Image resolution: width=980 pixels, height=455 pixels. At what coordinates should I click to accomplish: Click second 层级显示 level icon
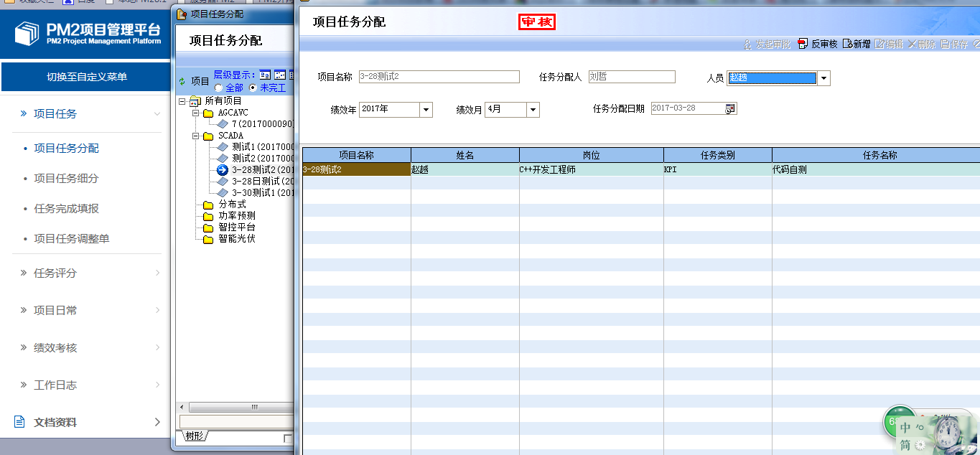click(x=280, y=75)
